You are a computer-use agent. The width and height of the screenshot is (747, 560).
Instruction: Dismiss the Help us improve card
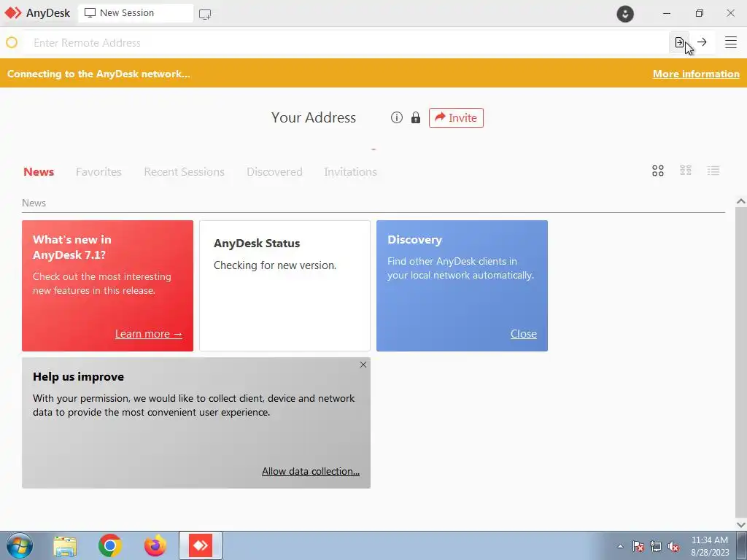pos(363,365)
